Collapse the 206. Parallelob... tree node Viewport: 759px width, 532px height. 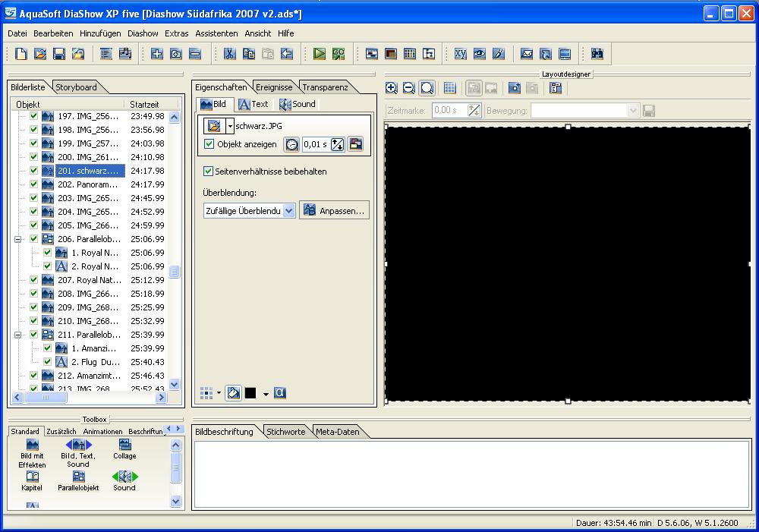(x=18, y=239)
